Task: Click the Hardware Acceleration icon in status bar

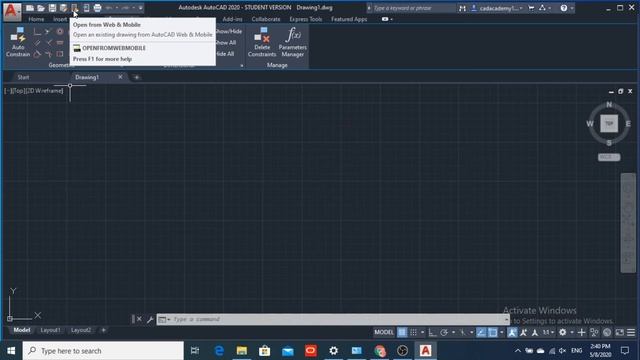Action: (607, 332)
